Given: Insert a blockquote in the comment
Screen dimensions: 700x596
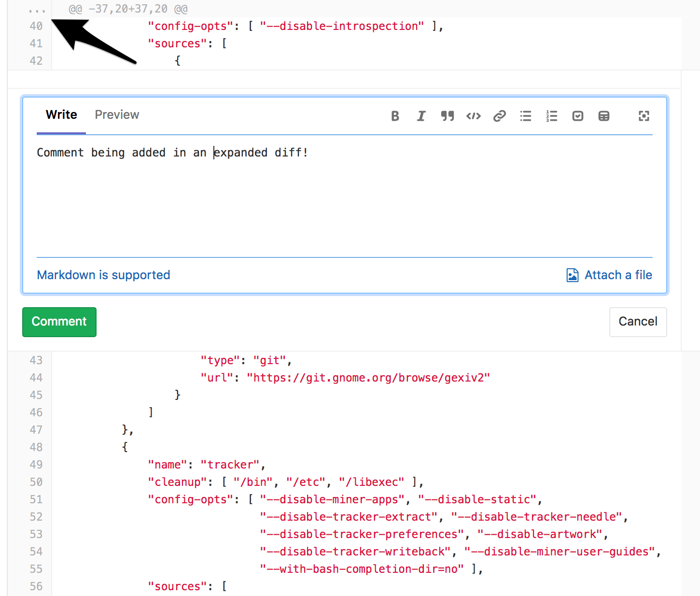Looking at the screenshot, I should pyautogui.click(x=447, y=116).
